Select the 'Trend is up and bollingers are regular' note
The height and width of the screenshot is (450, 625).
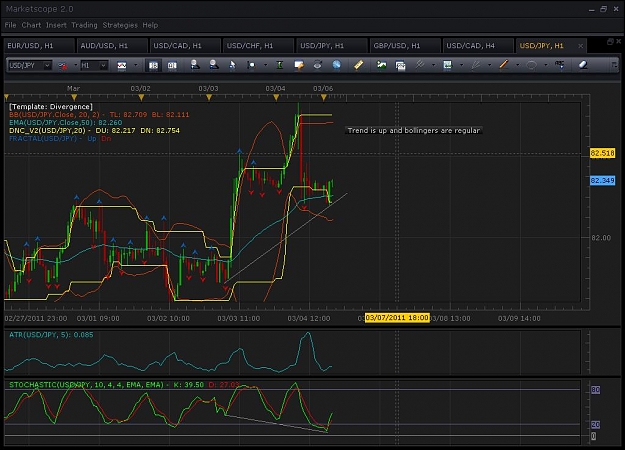point(414,131)
